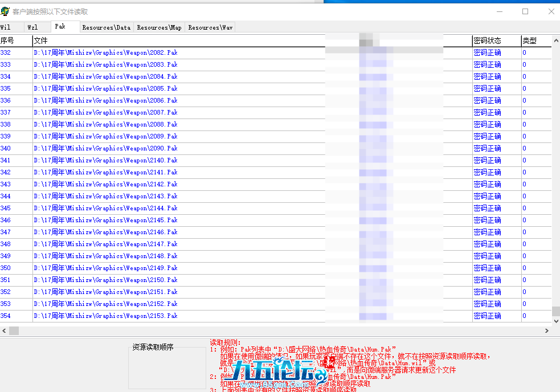This screenshot has height=392, width=560.
Task: Maximize the window
Action: click(x=525, y=11)
